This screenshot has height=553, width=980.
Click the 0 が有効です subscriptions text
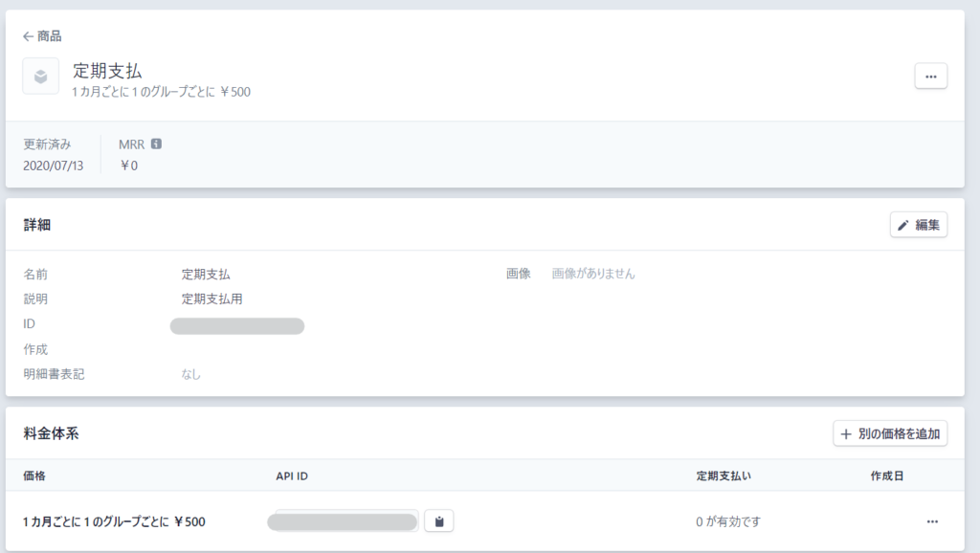pos(728,521)
